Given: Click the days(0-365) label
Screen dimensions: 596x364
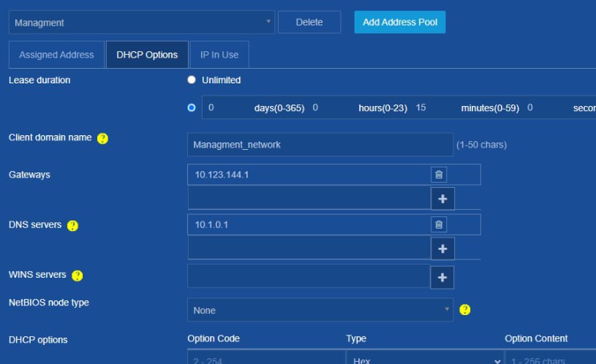Looking at the screenshot, I should pos(279,108).
